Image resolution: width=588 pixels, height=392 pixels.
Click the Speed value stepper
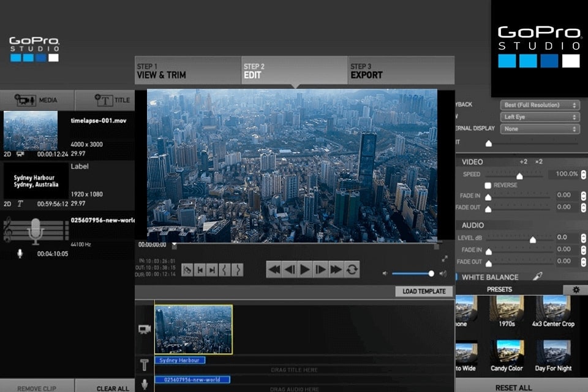[x=584, y=174]
